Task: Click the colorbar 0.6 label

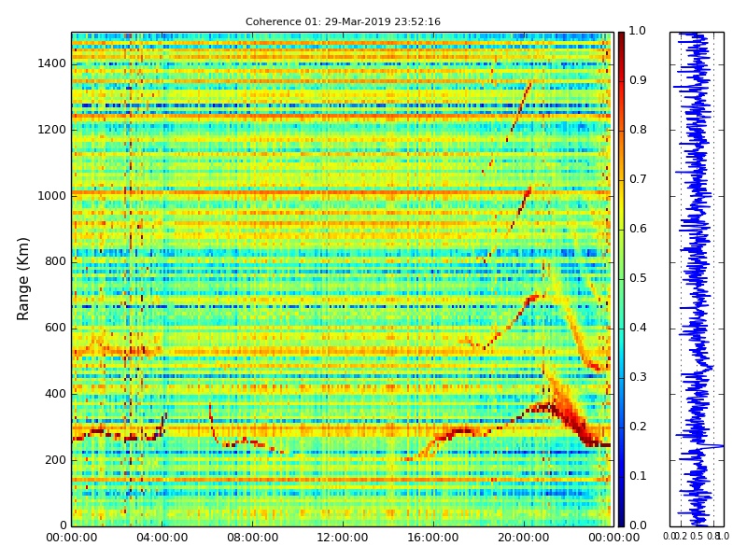Action: point(638,229)
